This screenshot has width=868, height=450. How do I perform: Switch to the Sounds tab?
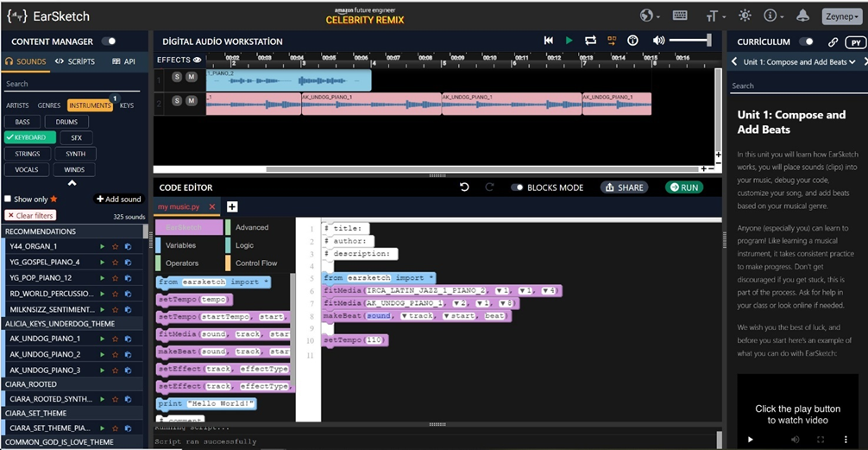pyautogui.click(x=26, y=61)
